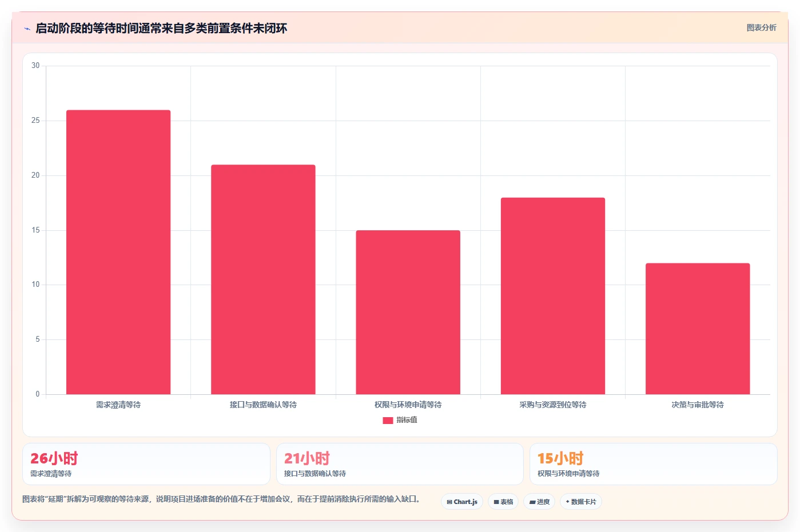
Task: Open the 26小时 stat card
Action: [x=146, y=464]
